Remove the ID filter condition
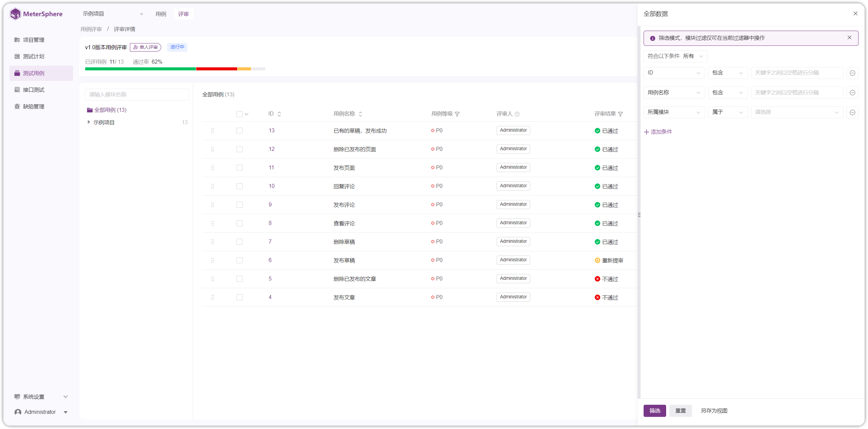868x429 pixels. point(853,73)
